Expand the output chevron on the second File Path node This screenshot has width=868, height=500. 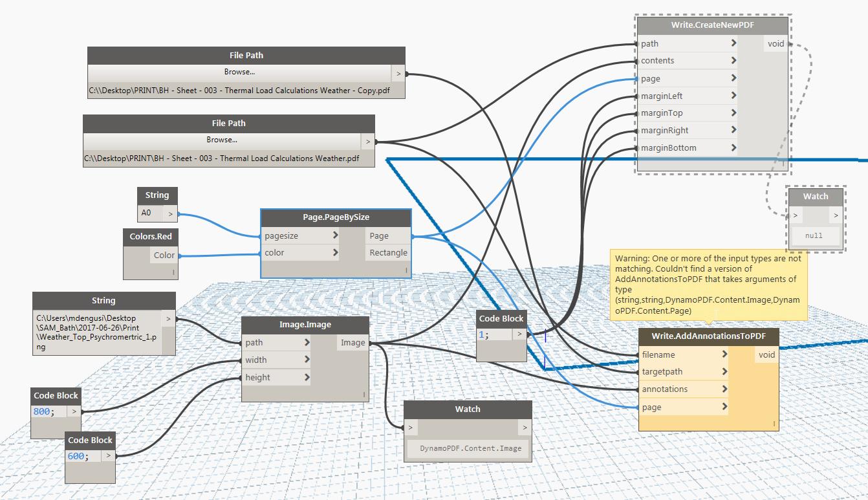pos(367,141)
